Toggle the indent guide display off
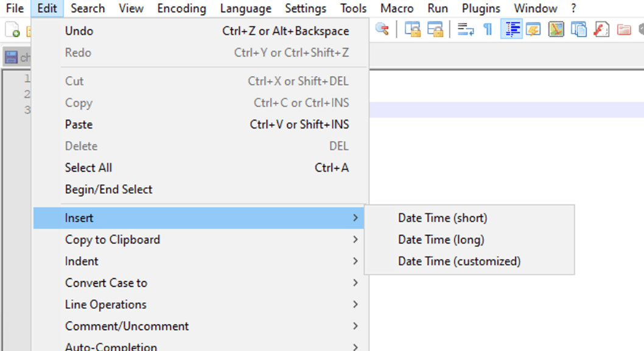 click(x=511, y=28)
